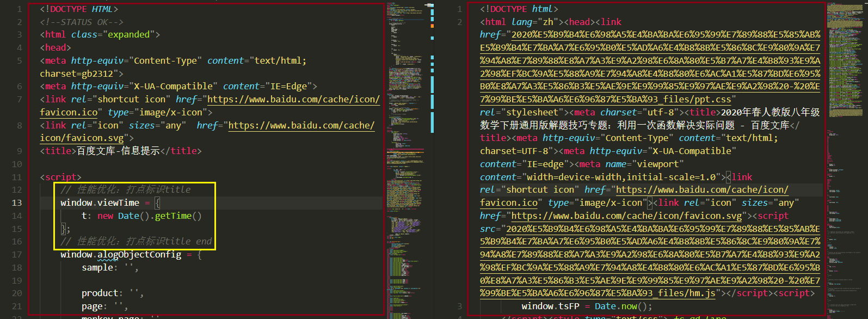Click the <script> tag on line 11
The image size is (868, 319).
[x=60, y=177]
